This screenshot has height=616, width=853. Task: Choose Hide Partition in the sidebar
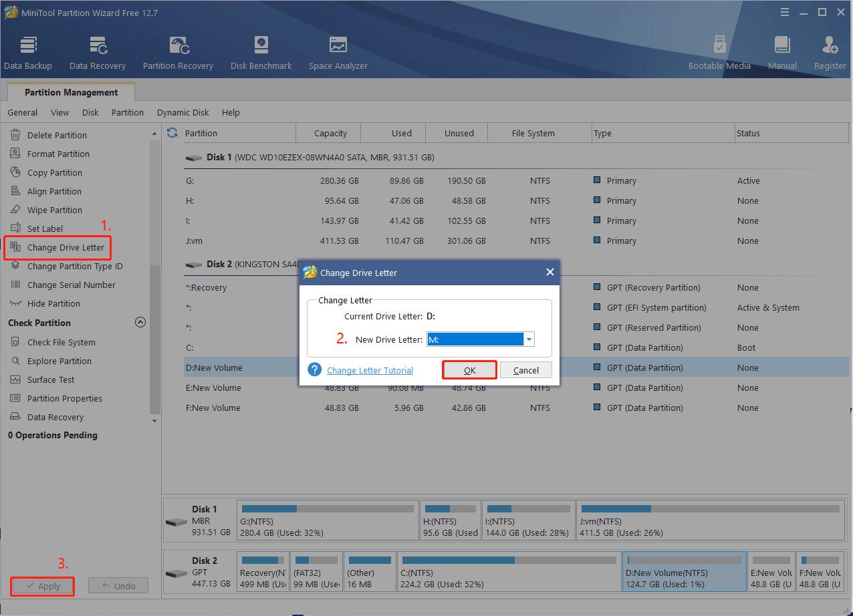click(x=53, y=303)
